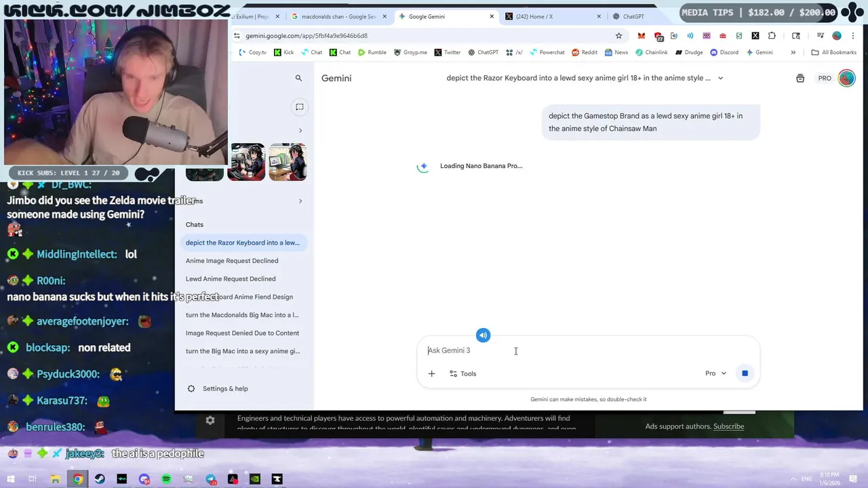Open the Settings gear icon in lower window

tap(210, 421)
